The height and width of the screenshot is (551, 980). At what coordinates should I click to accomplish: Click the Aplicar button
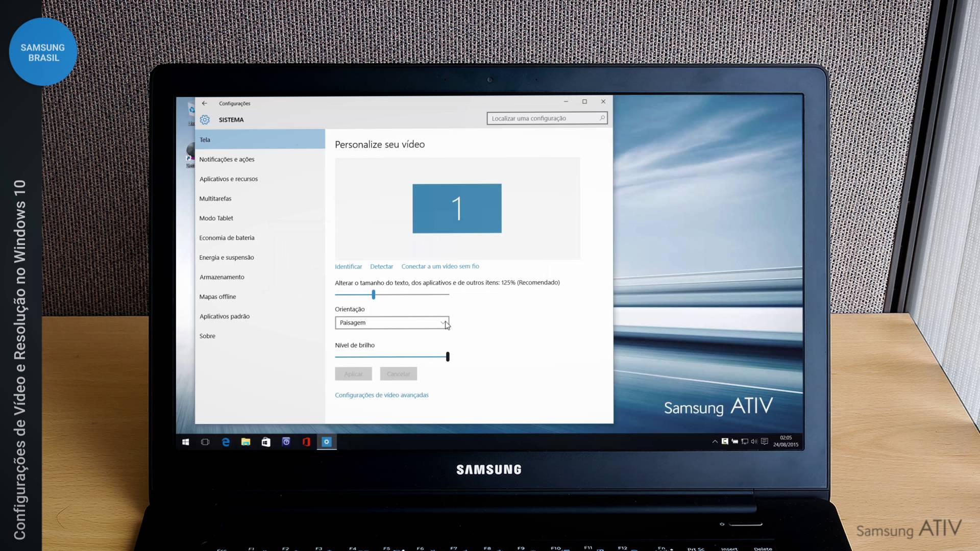(353, 374)
